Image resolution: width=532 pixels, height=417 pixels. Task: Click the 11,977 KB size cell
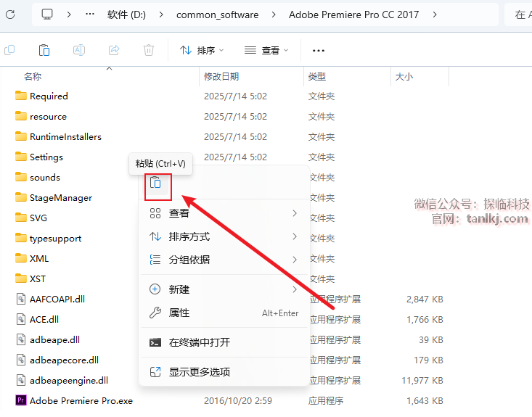coord(422,381)
